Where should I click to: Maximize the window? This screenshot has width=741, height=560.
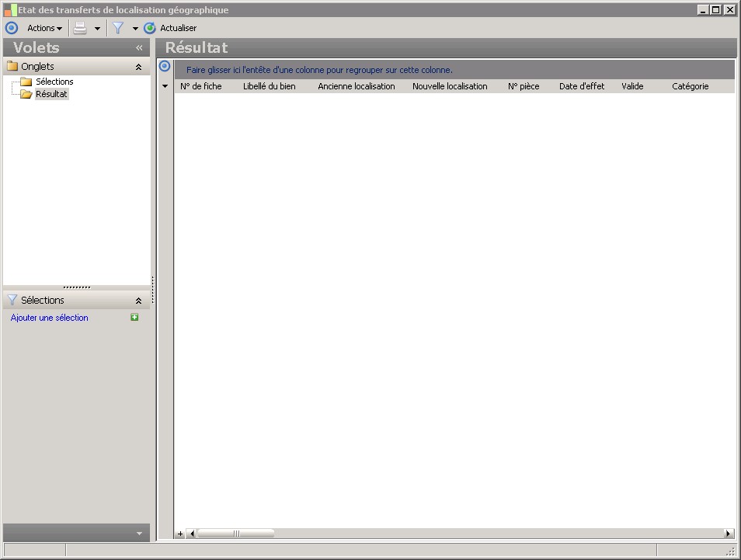click(716, 10)
